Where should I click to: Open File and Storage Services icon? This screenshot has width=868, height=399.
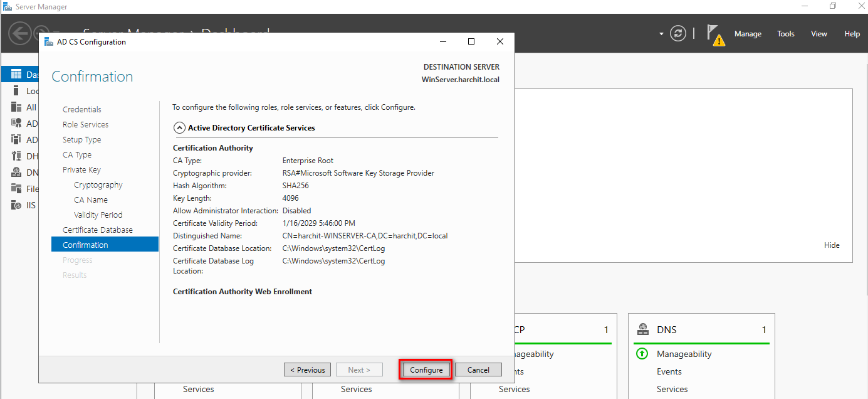pos(16,189)
